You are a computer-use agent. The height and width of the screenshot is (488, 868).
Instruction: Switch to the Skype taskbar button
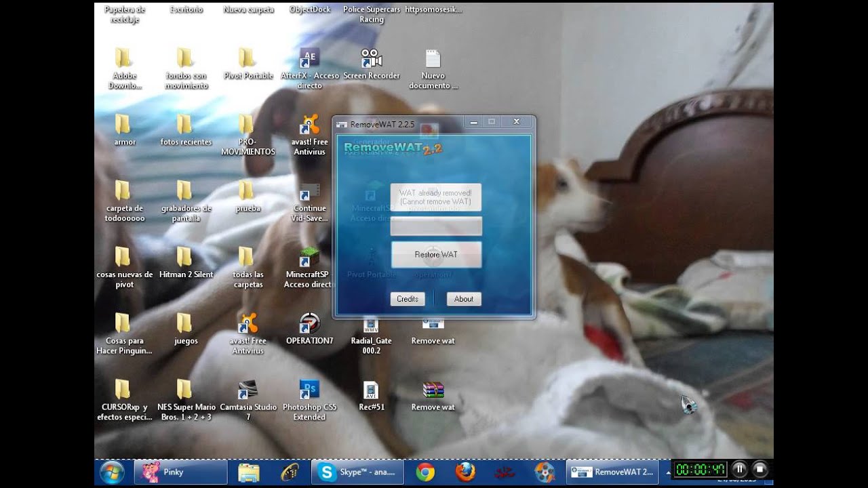pyautogui.click(x=357, y=472)
